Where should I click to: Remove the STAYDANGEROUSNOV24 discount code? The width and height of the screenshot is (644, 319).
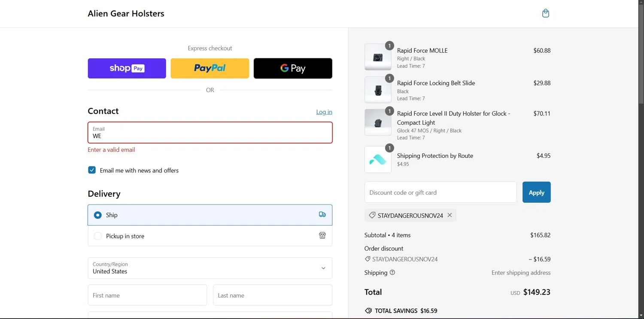coord(450,215)
